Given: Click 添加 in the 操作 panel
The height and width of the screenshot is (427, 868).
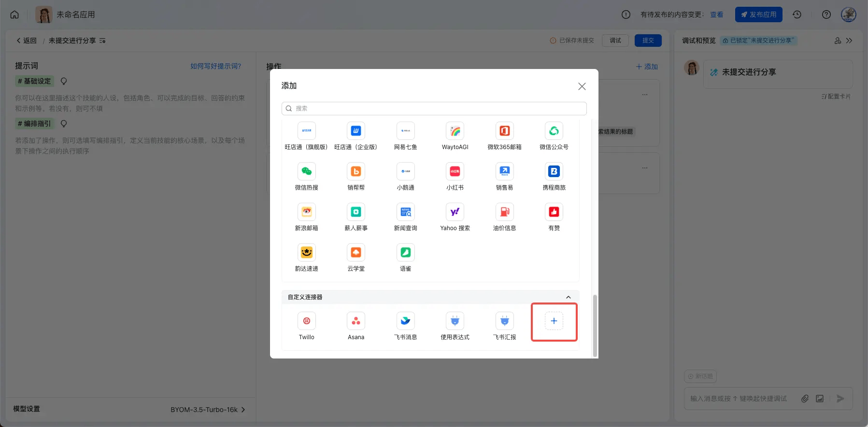Looking at the screenshot, I should click(647, 67).
